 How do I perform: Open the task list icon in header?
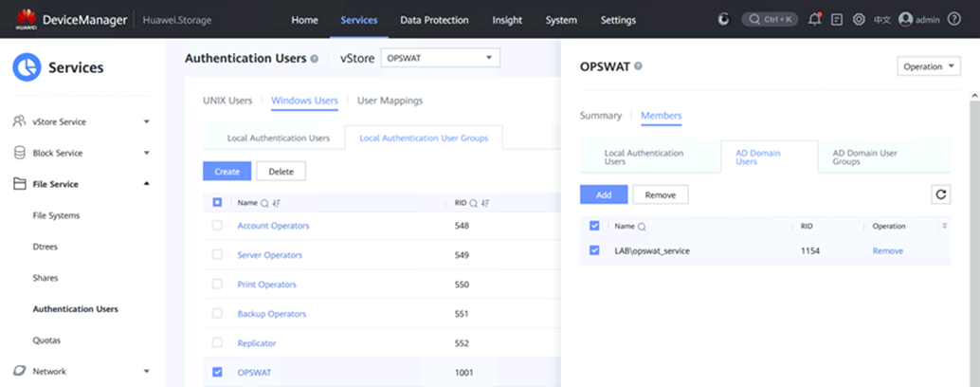(x=837, y=19)
